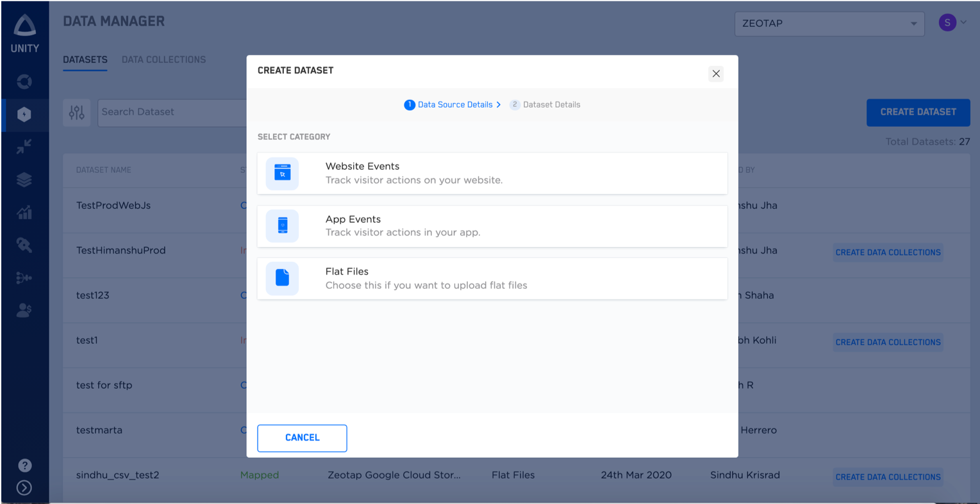Click the TestHimanshuProd dataset name
This screenshot has width=980, height=504.
pos(121,250)
